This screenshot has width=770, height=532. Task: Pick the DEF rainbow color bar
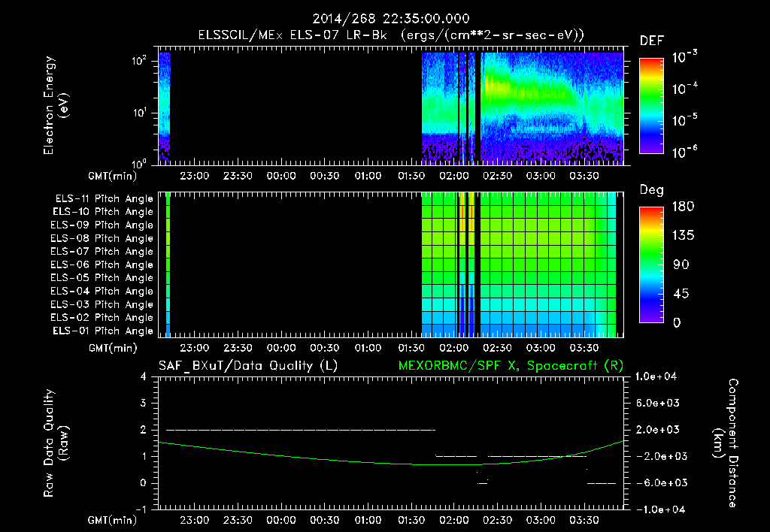click(x=651, y=105)
